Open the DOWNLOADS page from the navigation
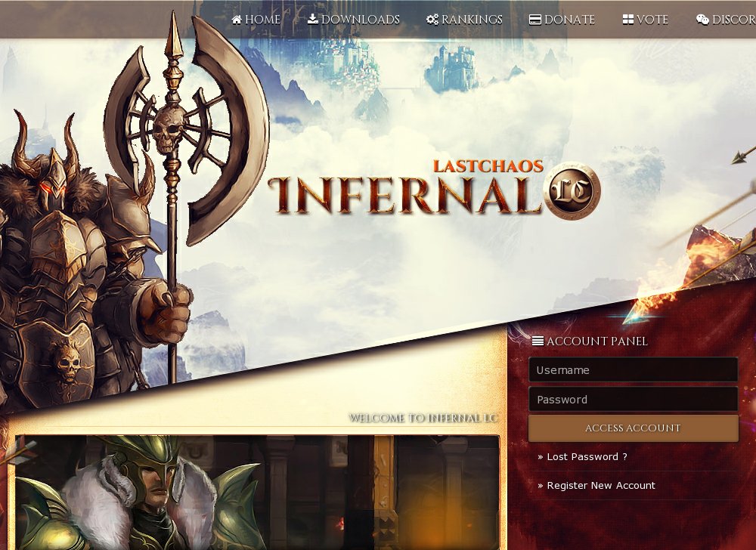The image size is (756, 550). click(x=355, y=20)
